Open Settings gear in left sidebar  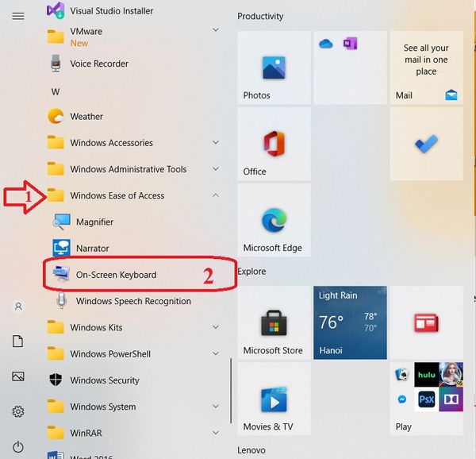point(18,411)
